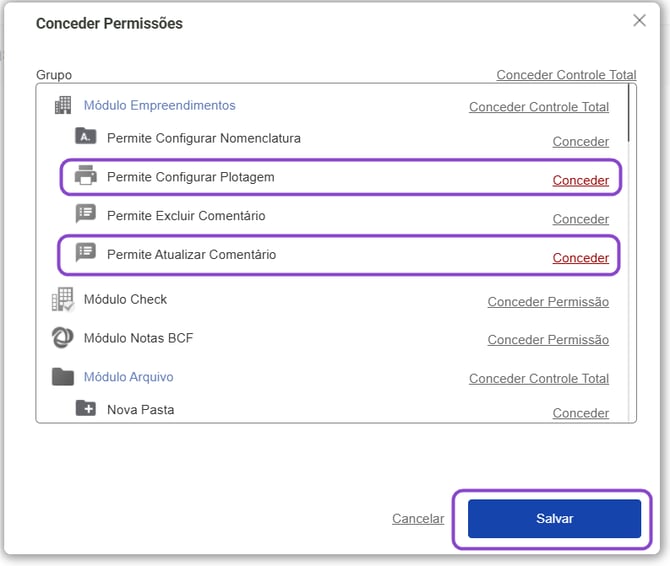Collapse the Módulo Arquivo group
Image resolution: width=670 pixels, height=566 pixels.
pyautogui.click(x=128, y=377)
